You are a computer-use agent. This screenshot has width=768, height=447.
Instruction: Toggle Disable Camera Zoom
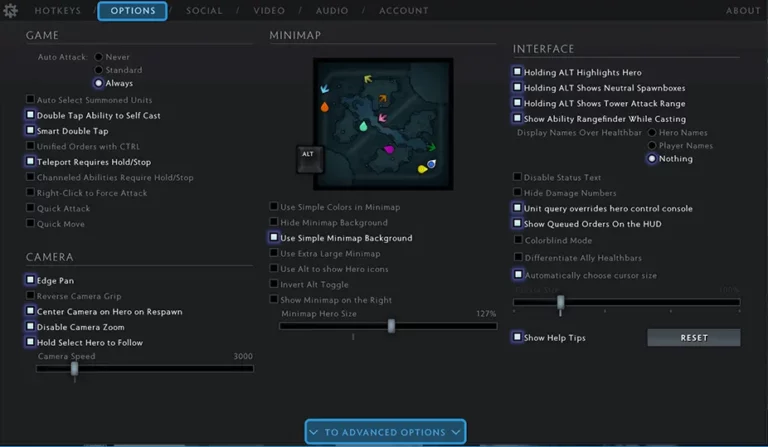pos(30,327)
